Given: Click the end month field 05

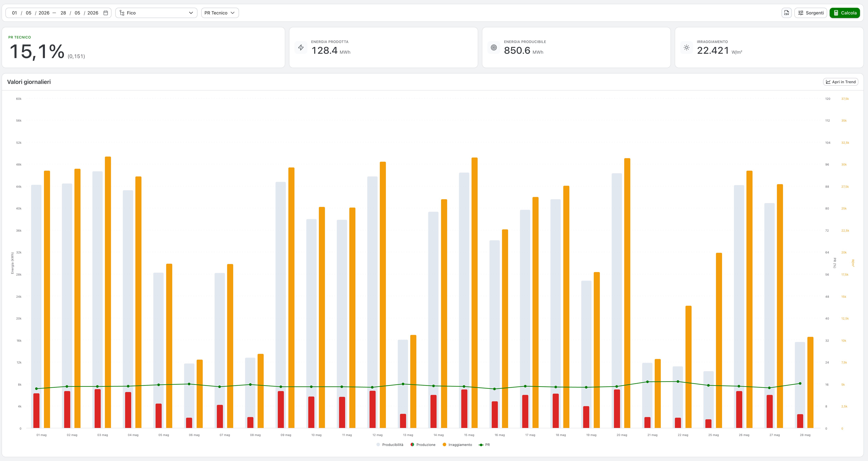Looking at the screenshot, I should pos(77,13).
